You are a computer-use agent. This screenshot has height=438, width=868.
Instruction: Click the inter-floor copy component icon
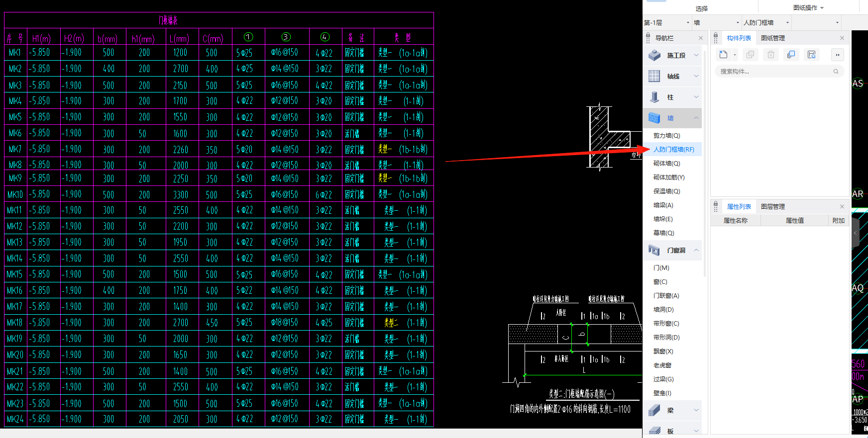click(x=791, y=55)
